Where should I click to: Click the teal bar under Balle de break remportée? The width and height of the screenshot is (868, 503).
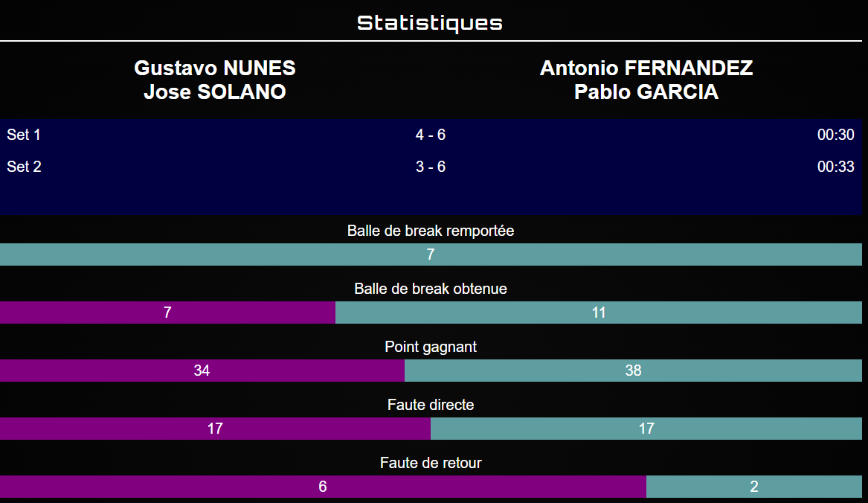pyautogui.click(x=431, y=254)
